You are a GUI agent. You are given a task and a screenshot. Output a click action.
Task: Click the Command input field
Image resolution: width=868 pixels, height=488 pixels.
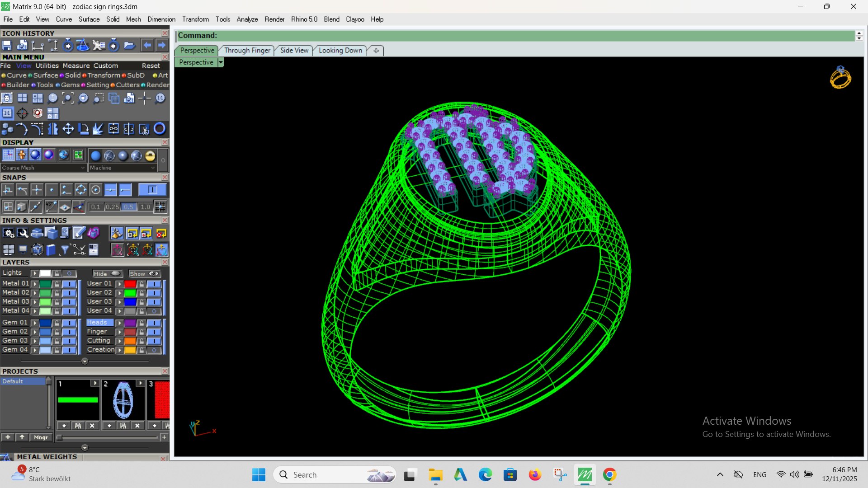pyautogui.click(x=515, y=36)
